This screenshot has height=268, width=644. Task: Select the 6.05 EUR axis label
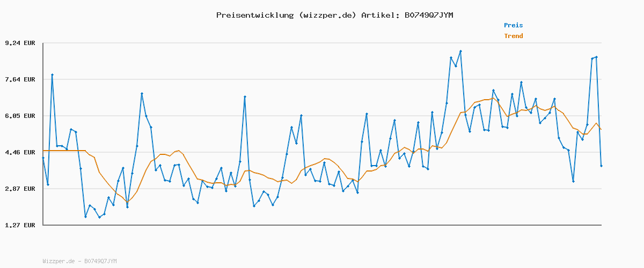[x=20, y=116]
